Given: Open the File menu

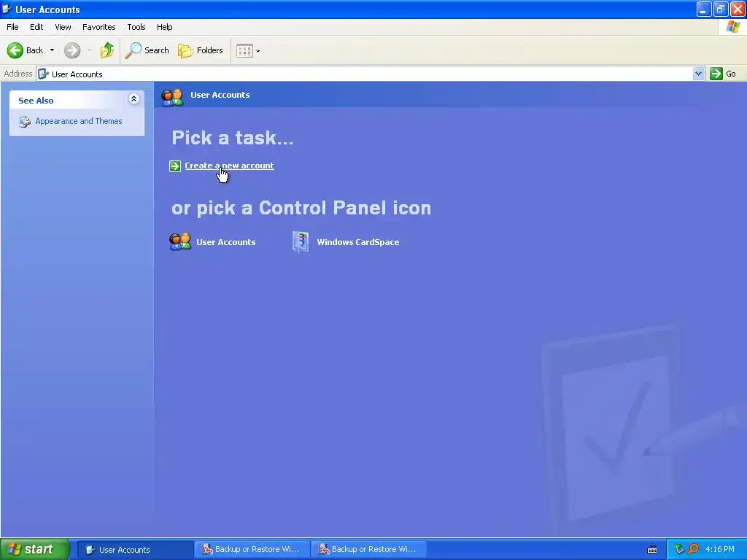Looking at the screenshot, I should [12, 27].
